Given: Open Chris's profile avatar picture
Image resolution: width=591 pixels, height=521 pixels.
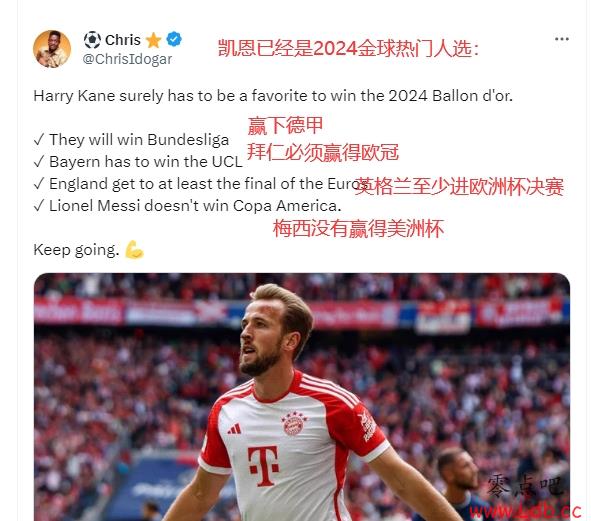Looking at the screenshot, I should (52, 49).
